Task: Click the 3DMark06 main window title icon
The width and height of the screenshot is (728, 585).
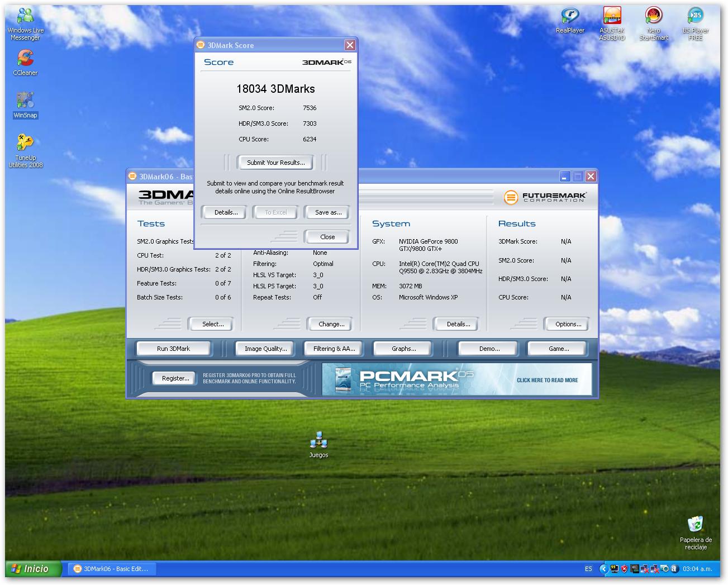Action: pos(132,177)
